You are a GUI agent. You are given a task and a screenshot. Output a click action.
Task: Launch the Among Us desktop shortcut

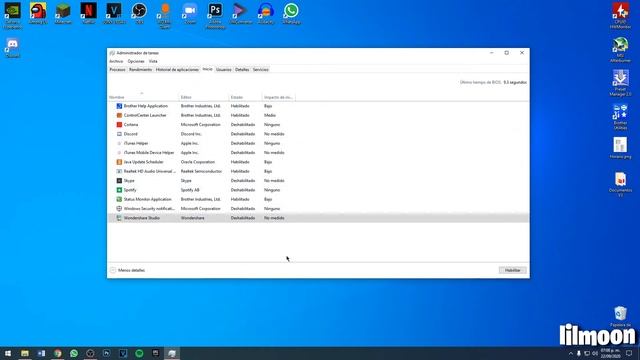pos(38,14)
